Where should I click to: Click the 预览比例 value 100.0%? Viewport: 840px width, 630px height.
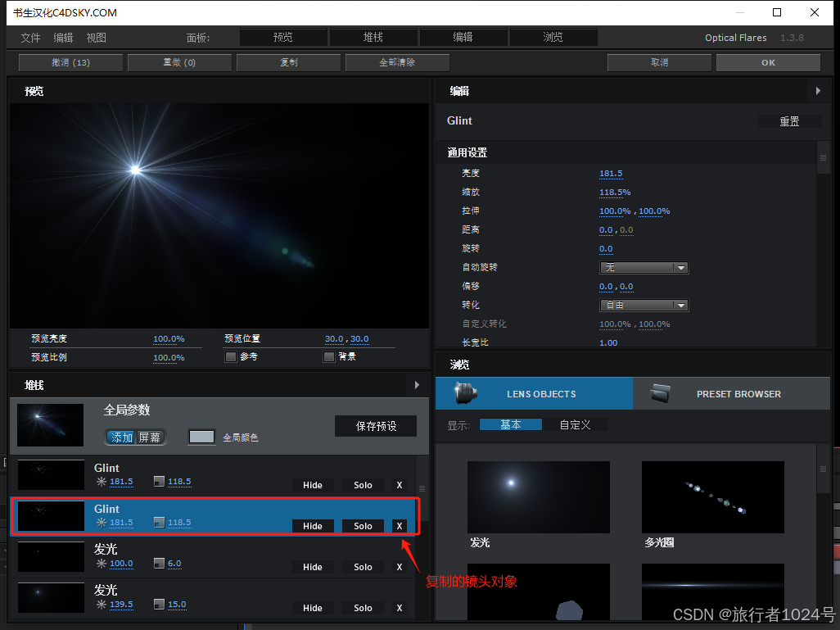169,358
